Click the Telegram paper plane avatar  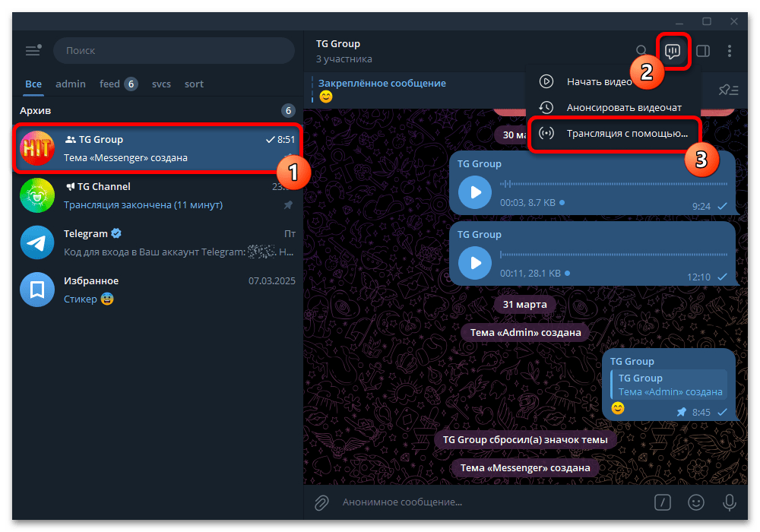[x=37, y=242]
